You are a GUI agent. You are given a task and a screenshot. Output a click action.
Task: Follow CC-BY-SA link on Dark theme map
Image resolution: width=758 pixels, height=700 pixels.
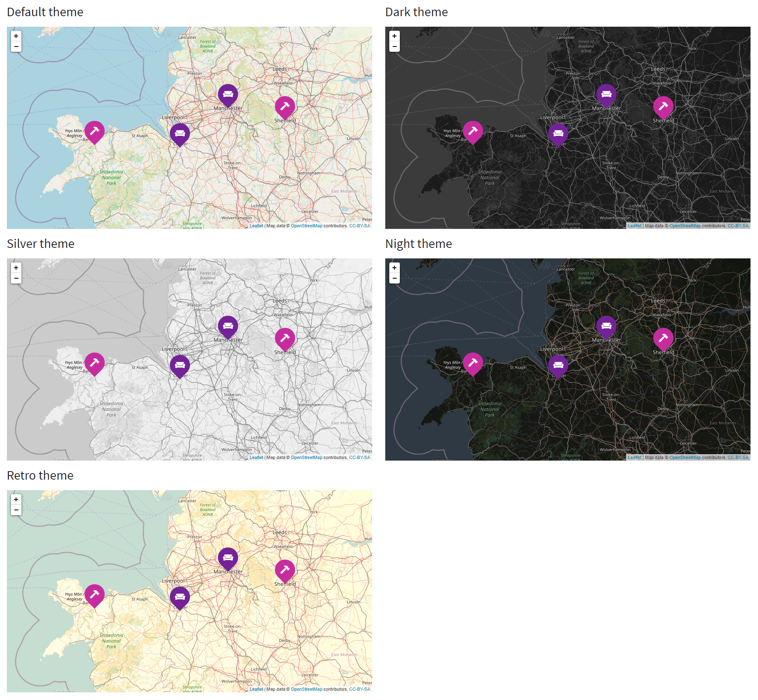click(x=738, y=226)
